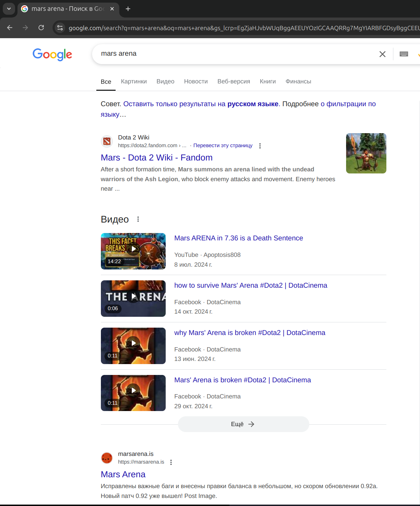Image resolution: width=420 pixels, height=506 pixels.
Task: Open the on-screen keyboard input tool
Action: tap(404, 54)
